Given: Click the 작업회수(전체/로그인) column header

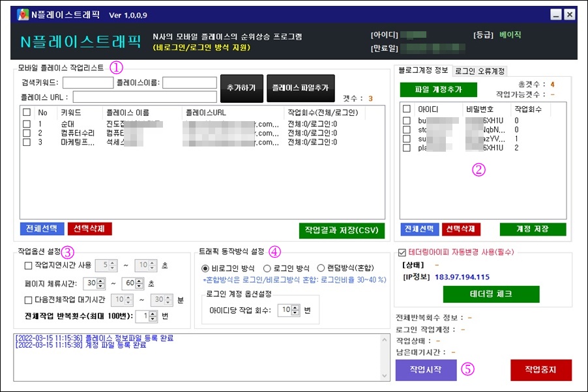Looking at the screenshot, I should (x=323, y=113).
